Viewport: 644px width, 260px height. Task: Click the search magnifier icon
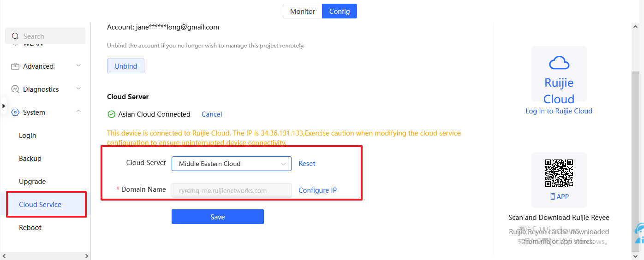pos(15,36)
